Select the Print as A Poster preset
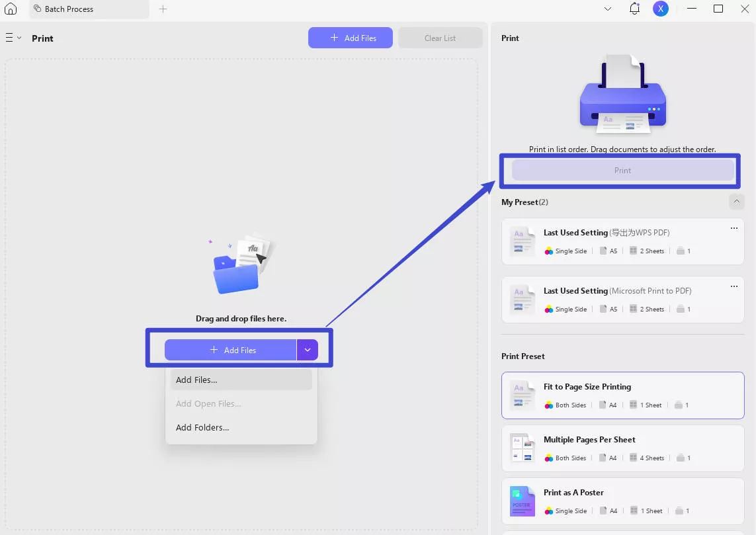756x535 pixels. coord(622,501)
